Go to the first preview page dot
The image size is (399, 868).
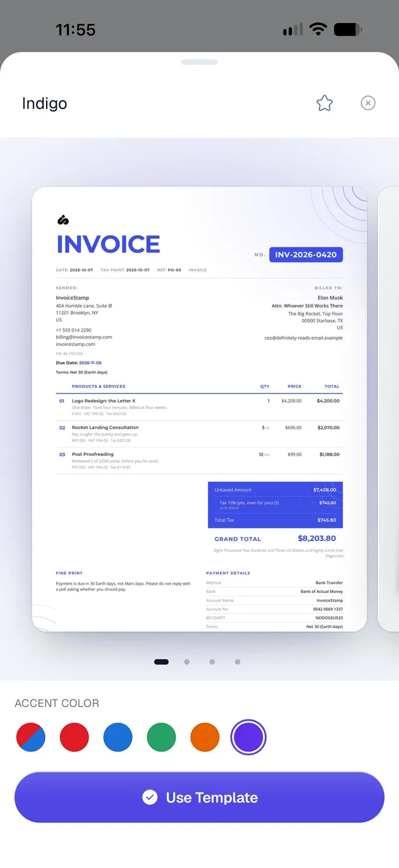tap(161, 662)
